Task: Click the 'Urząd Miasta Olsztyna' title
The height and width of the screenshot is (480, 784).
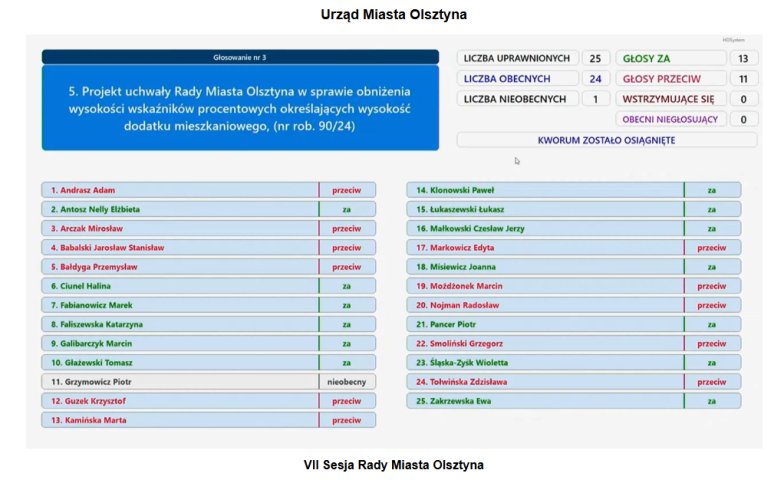Action: [394, 14]
